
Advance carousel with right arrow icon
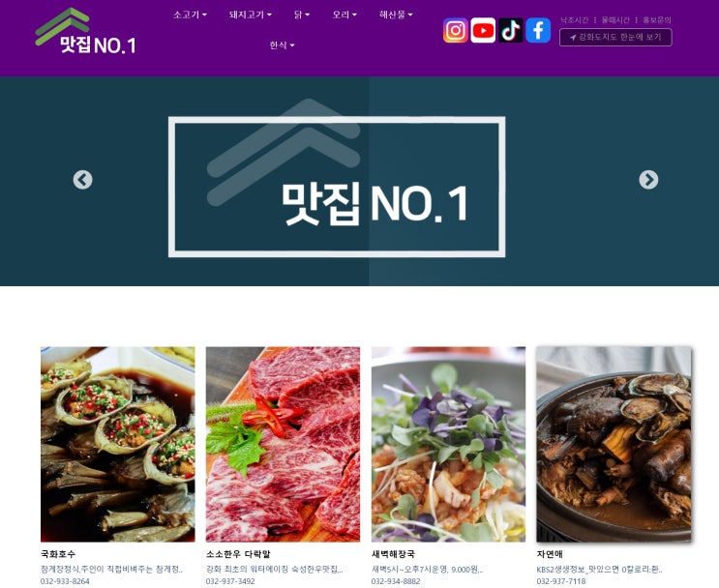point(648,180)
